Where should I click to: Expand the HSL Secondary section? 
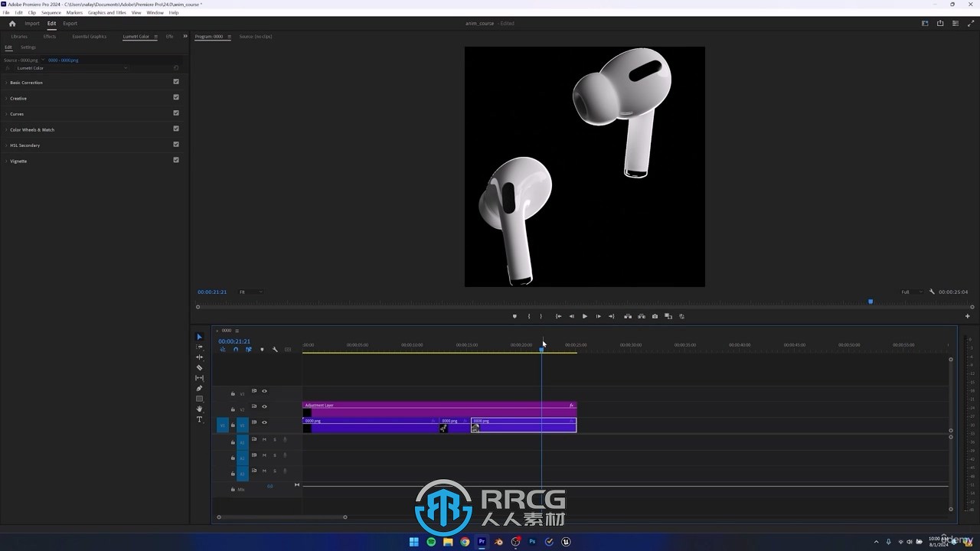6,145
